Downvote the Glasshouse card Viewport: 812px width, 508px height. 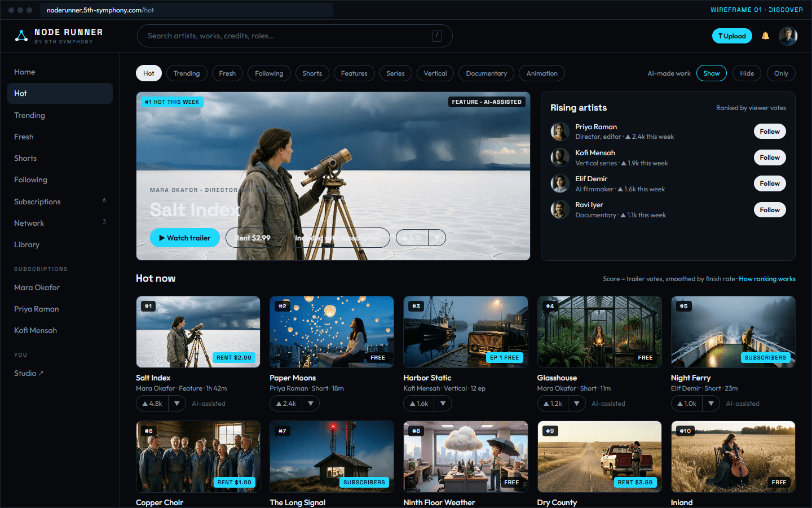tap(577, 404)
